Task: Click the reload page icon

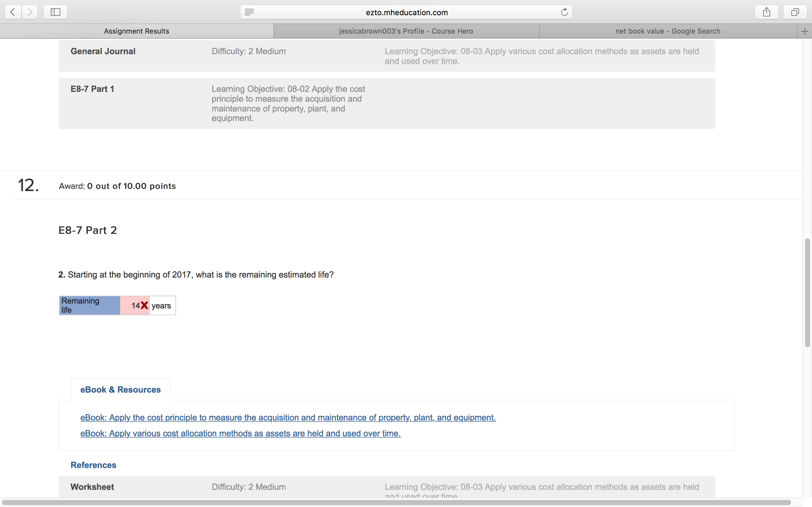Action: tap(564, 12)
